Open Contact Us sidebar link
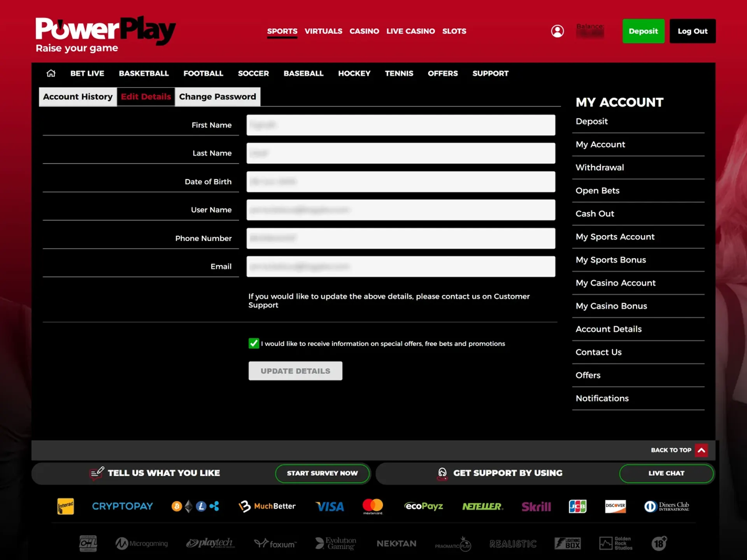The width and height of the screenshot is (747, 560). tap(598, 352)
